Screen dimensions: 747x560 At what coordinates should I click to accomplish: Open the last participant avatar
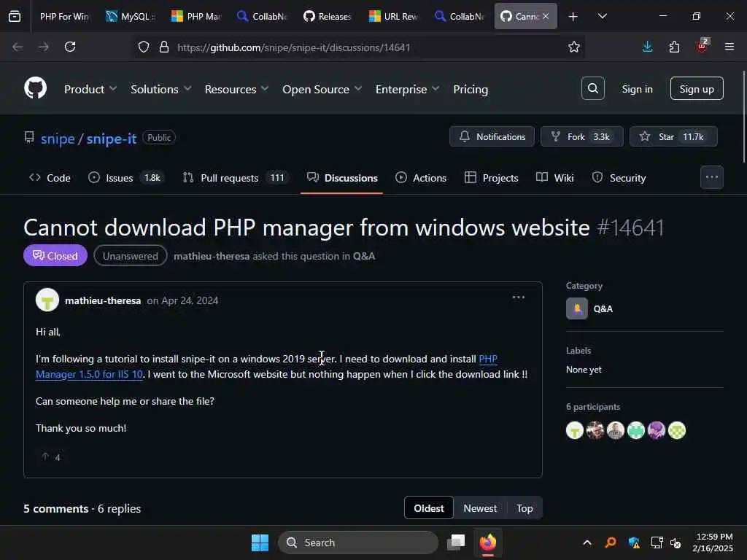click(x=677, y=430)
